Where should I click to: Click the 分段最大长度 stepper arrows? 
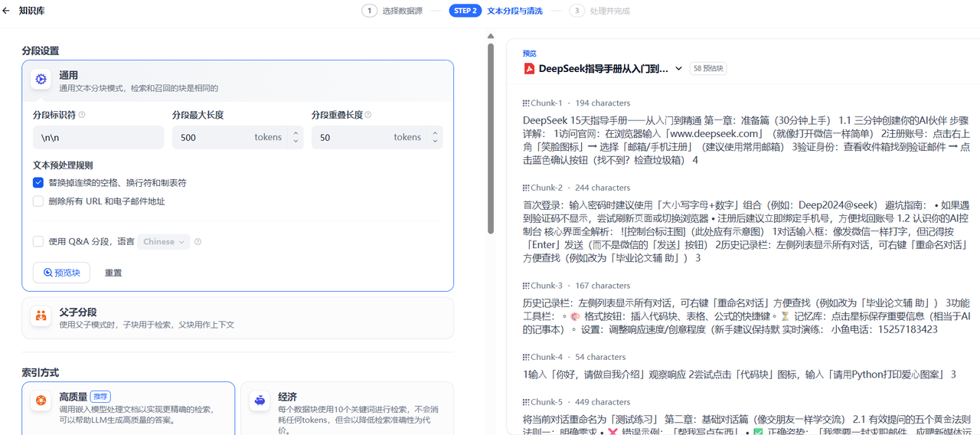(x=296, y=138)
